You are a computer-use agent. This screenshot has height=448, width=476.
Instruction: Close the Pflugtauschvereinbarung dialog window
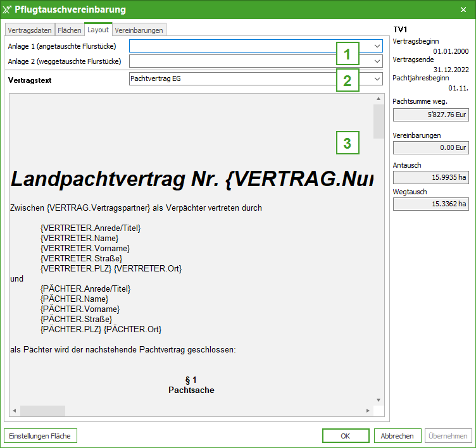pos(463,9)
